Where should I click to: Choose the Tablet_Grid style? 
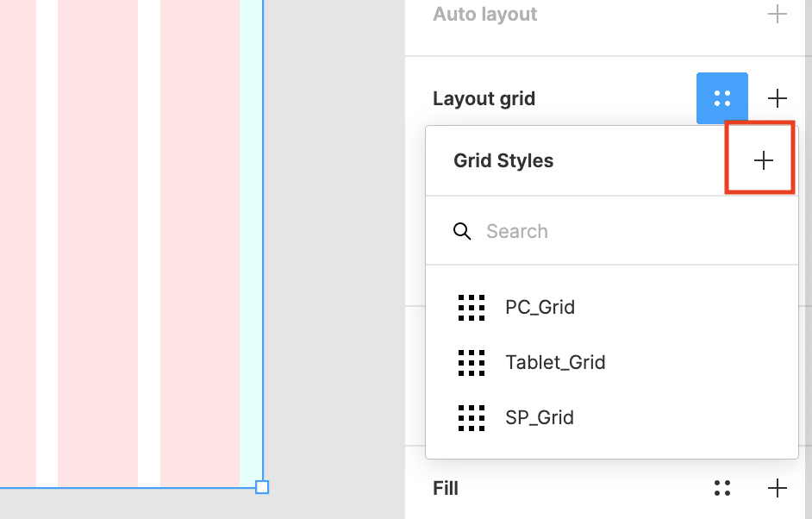[x=555, y=362]
